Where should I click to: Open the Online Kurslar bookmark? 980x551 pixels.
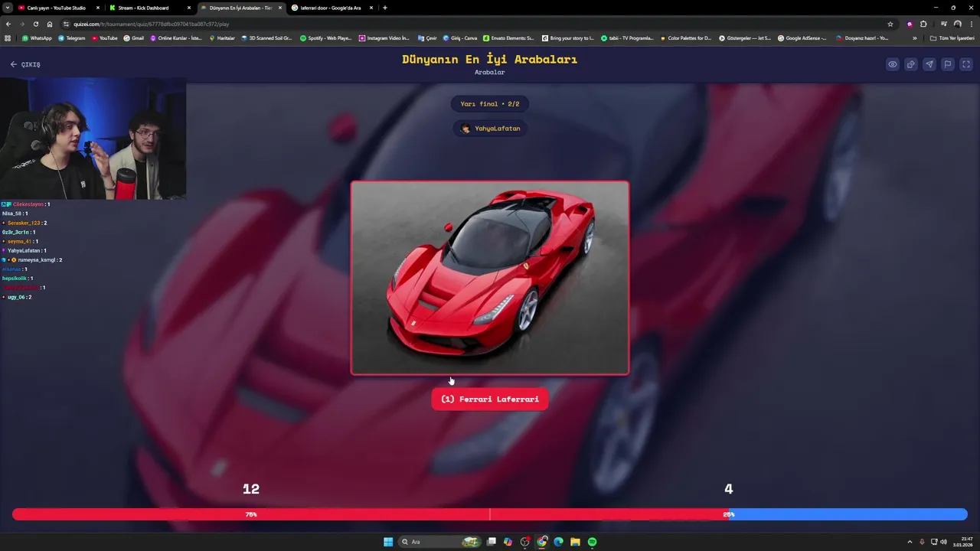pyautogui.click(x=176, y=37)
